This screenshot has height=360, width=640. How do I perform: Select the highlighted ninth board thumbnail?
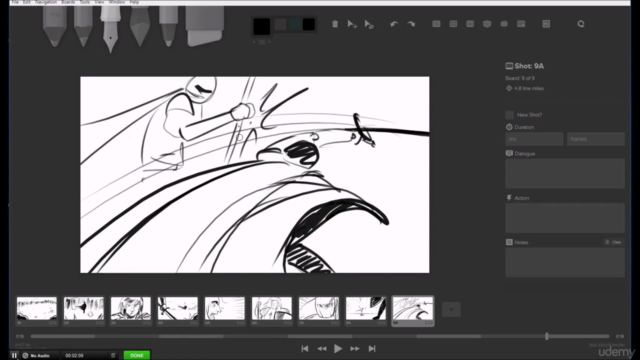click(x=413, y=311)
